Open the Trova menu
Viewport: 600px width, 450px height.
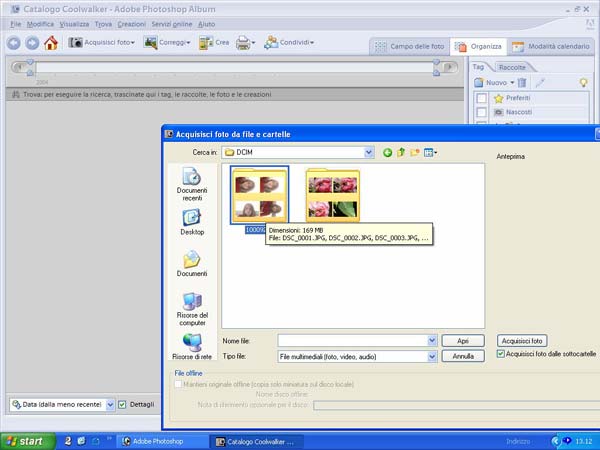[x=103, y=24]
